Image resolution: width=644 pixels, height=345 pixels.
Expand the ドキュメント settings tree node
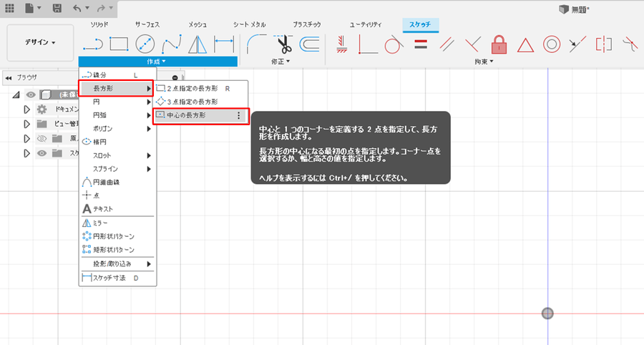click(27, 110)
